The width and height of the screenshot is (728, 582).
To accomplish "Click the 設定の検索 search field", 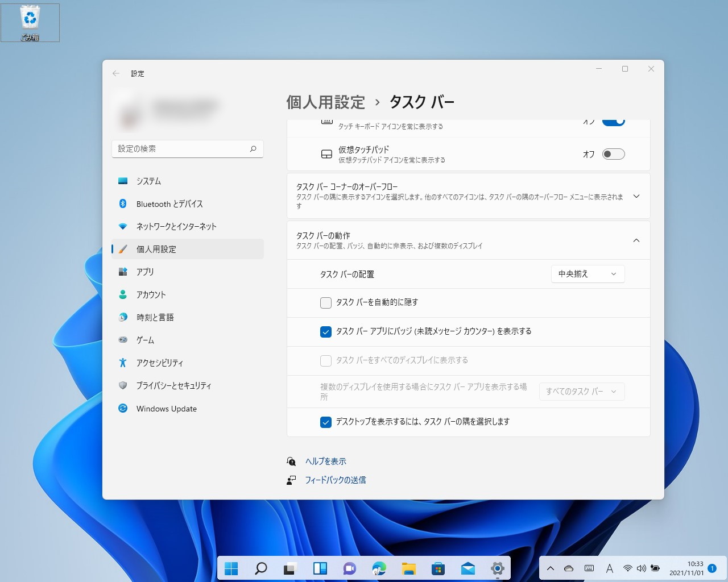I will [187, 148].
